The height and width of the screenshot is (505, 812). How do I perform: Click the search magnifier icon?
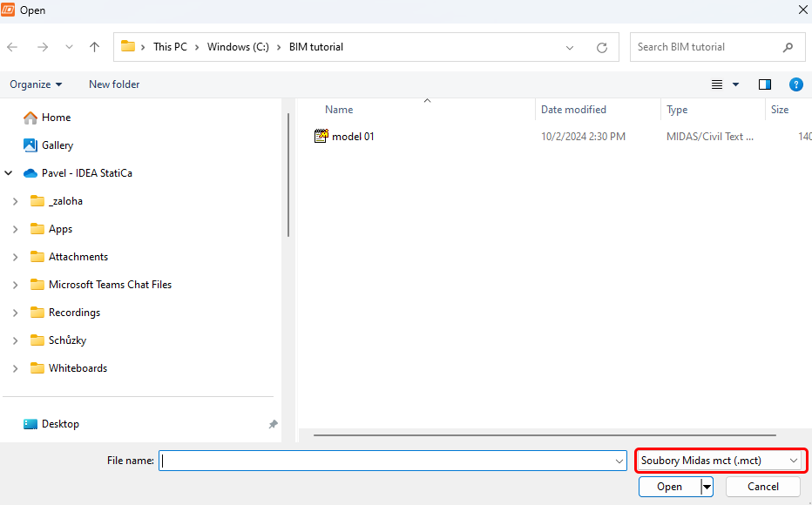click(x=788, y=47)
